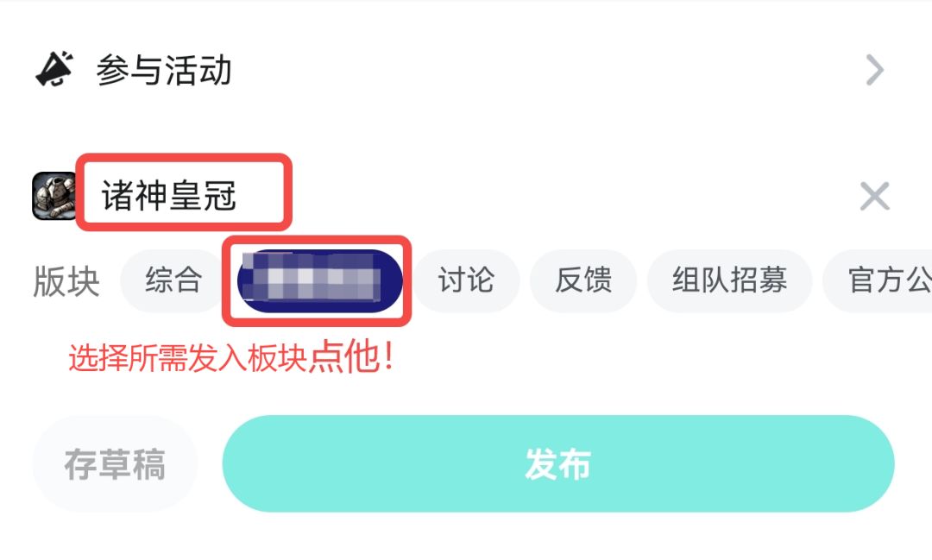Open the 参与活动 row chevron arrow
The height and width of the screenshot is (560, 932).
875,70
